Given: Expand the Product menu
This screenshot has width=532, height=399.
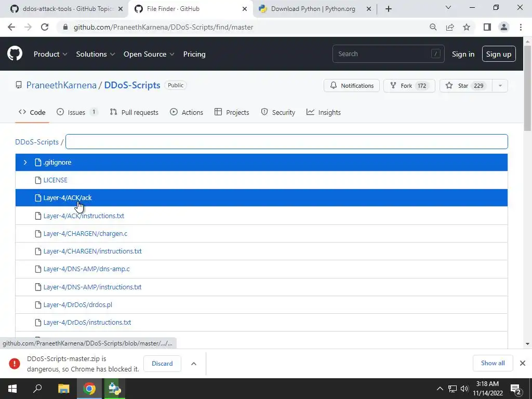Looking at the screenshot, I should click(50, 54).
